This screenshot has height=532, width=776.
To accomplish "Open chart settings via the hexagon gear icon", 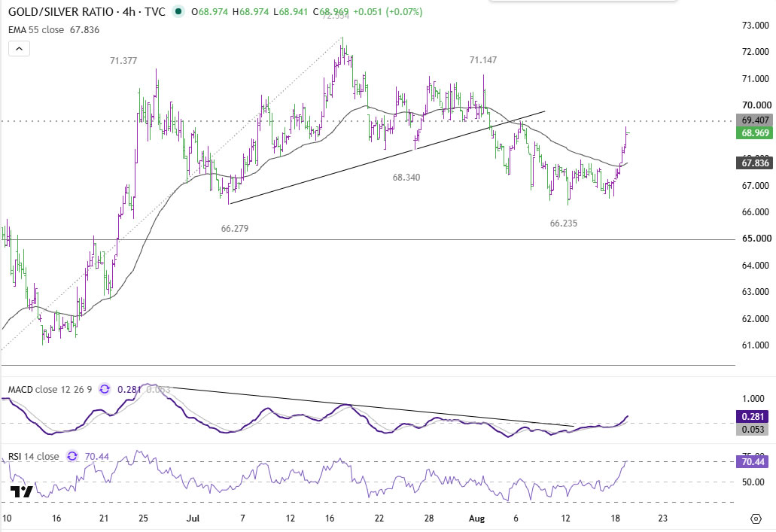I will coord(756,518).
